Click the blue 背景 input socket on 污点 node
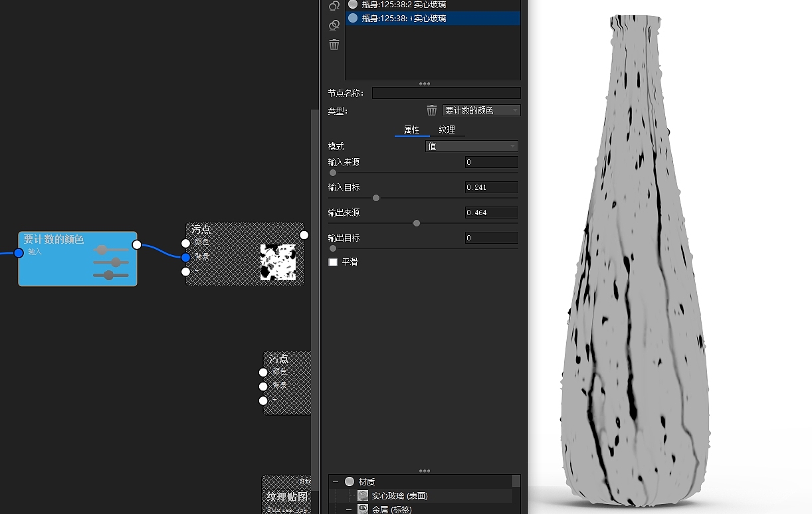 (x=186, y=257)
